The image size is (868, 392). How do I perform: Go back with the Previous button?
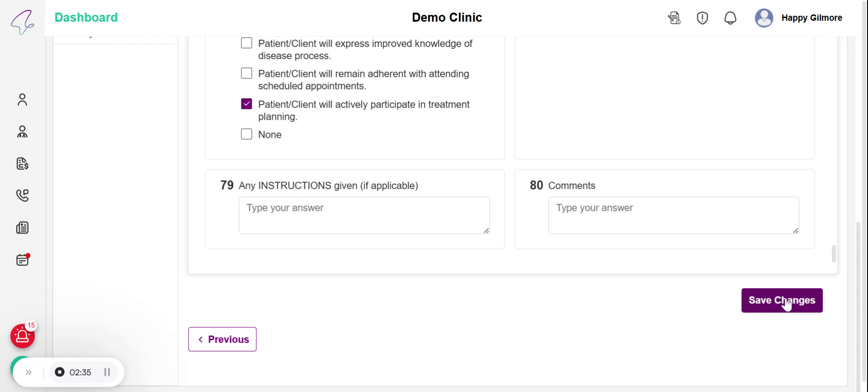[x=222, y=339]
